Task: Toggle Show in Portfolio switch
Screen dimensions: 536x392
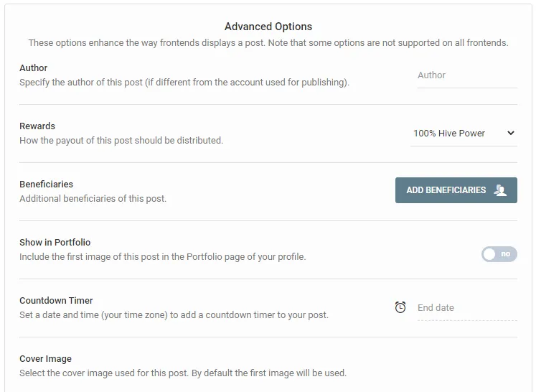Action: pos(499,254)
